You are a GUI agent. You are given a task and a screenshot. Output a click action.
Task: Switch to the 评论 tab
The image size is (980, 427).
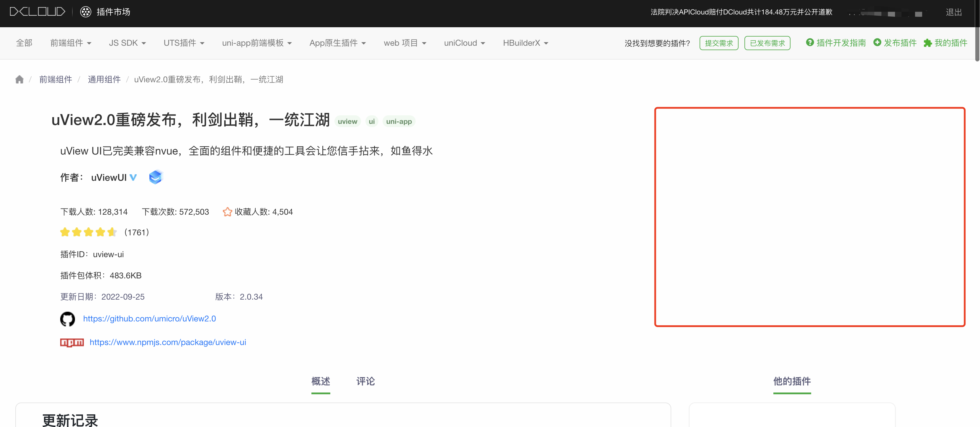[366, 381]
